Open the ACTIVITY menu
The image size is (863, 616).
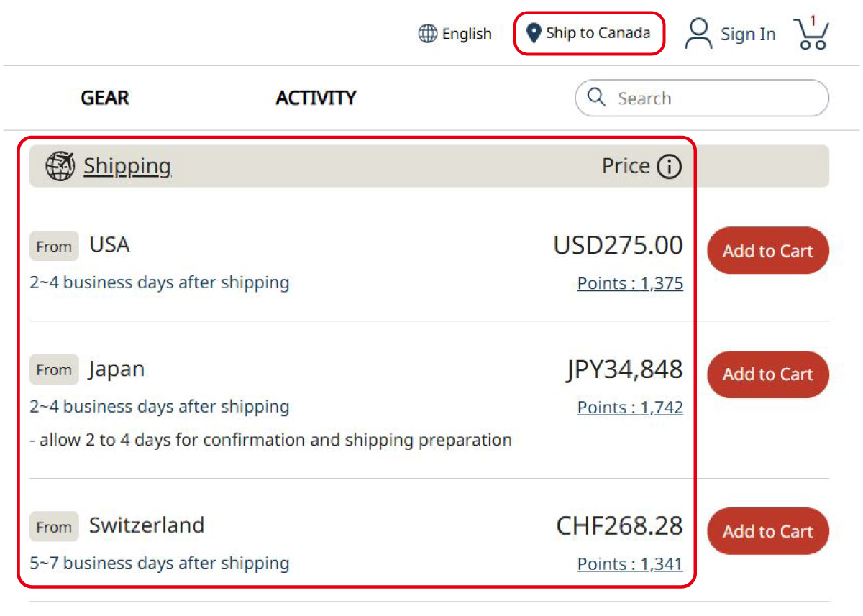point(316,98)
